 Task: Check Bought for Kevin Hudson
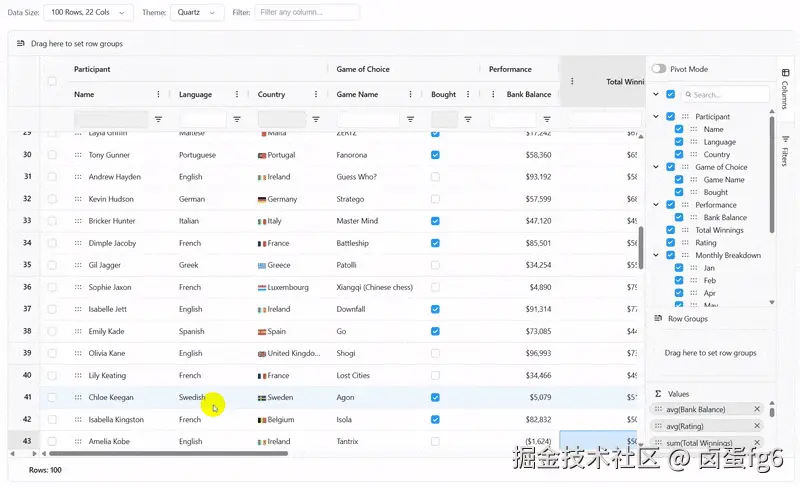point(435,199)
